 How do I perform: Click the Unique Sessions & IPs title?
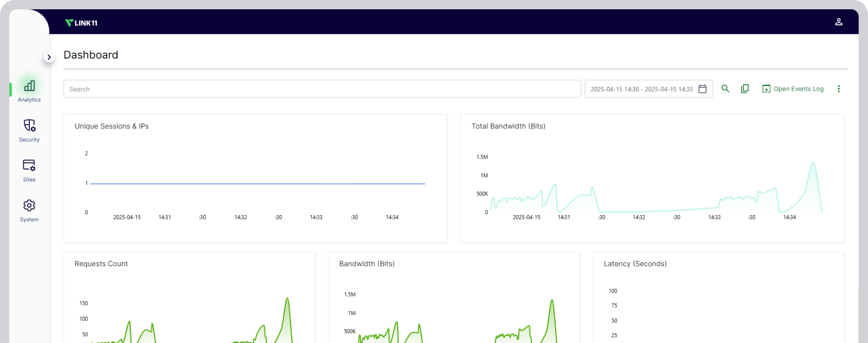(112, 126)
